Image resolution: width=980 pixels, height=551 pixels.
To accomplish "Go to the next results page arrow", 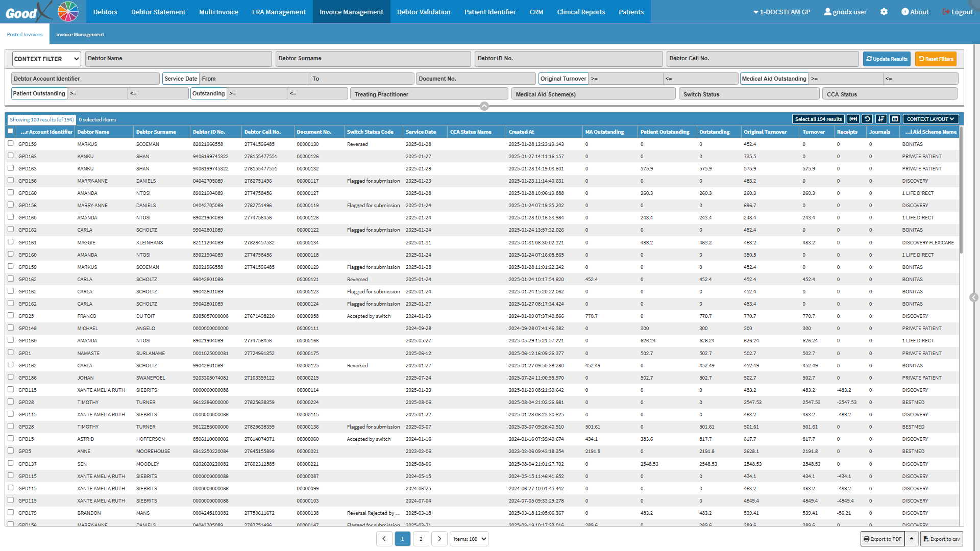I will 439,539.
